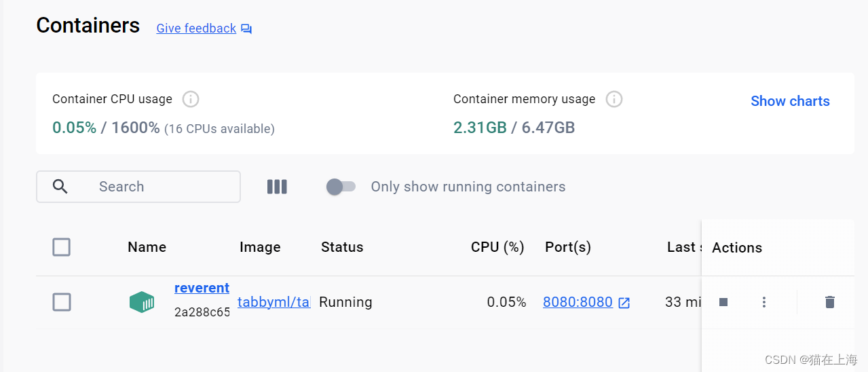Check the select-all containers checkbox
The image size is (868, 372).
[62, 247]
